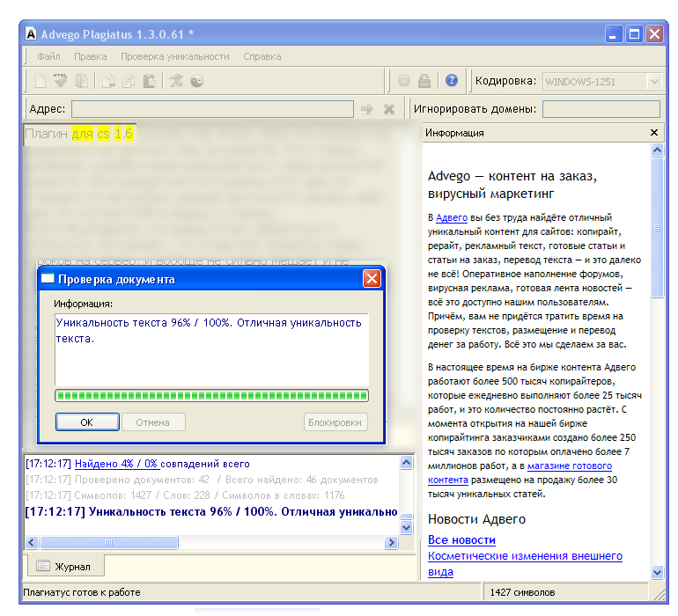This screenshot has height=616, width=678.
Task: Click the info panel vertical scrollbar thumb
Action: coord(657,228)
